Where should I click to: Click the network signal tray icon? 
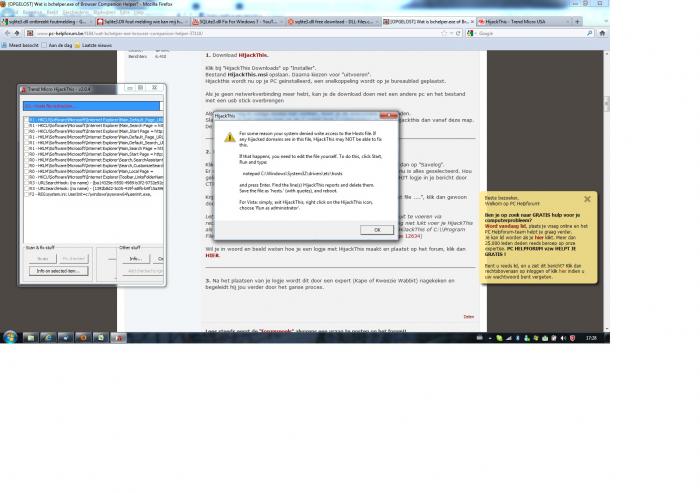click(508, 338)
